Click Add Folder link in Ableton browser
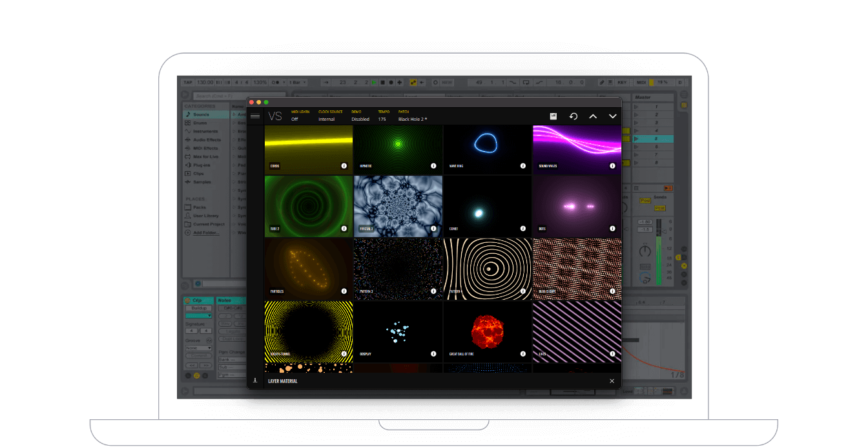Image resolution: width=868 pixels, height=447 pixels. (x=205, y=233)
